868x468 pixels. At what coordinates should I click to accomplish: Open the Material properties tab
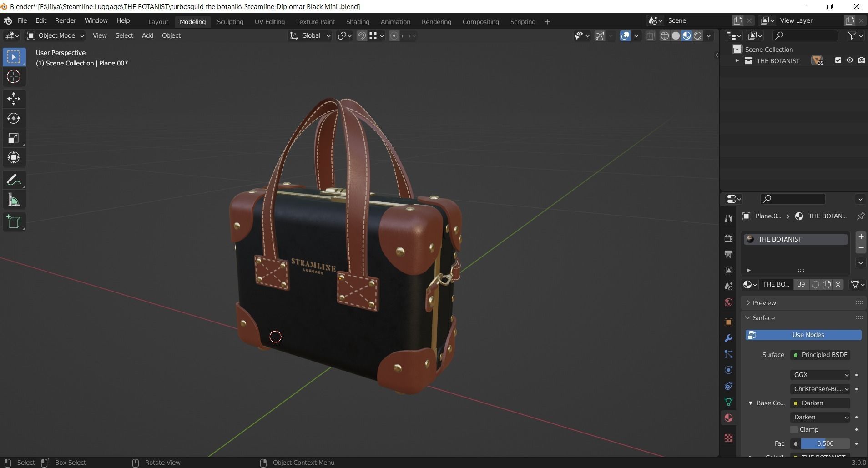[728, 418]
